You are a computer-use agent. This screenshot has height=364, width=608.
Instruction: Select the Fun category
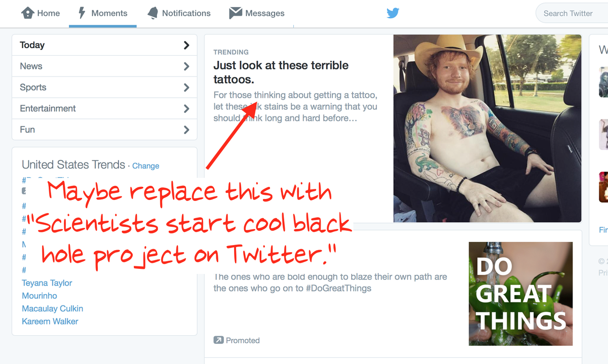click(104, 130)
